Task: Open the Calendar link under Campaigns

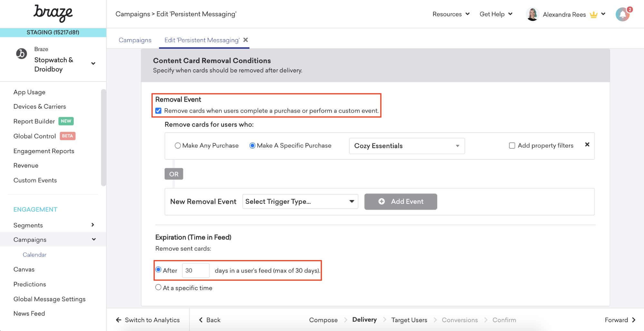Action: 34,255
